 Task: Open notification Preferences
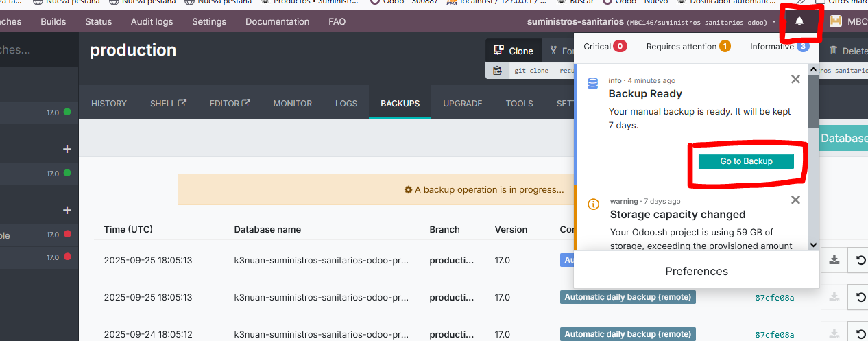[x=697, y=271]
